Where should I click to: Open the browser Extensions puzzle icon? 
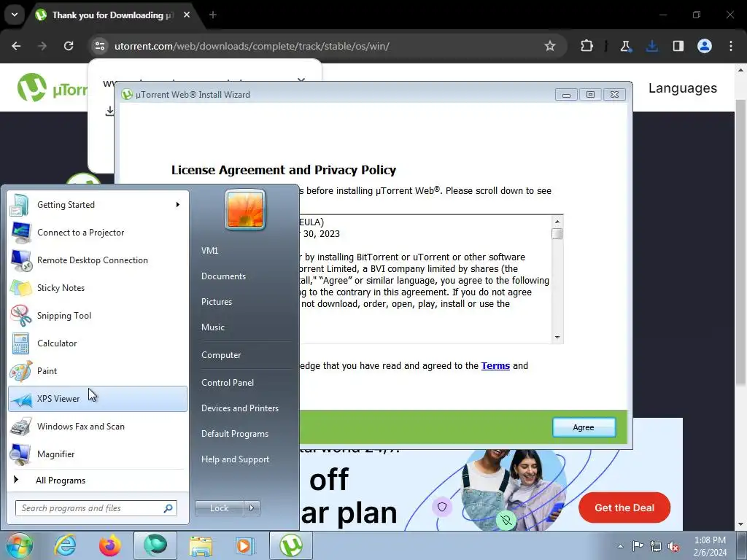pyautogui.click(x=587, y=46)
